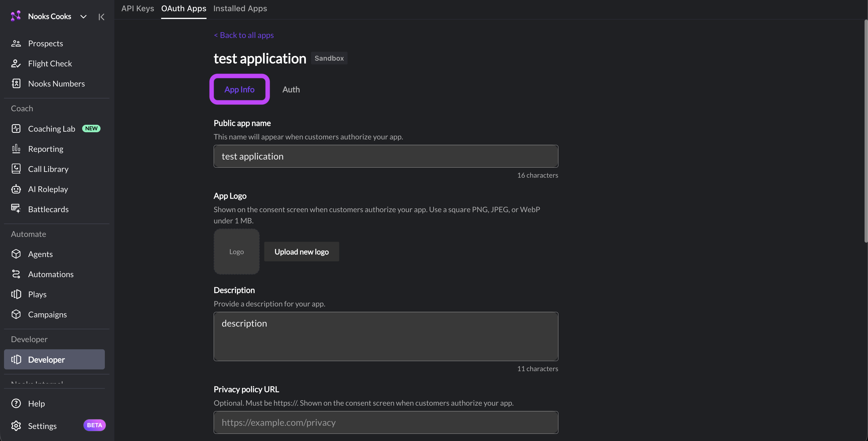
Task: Switch to the Auth tab
Action: (291, 89)
